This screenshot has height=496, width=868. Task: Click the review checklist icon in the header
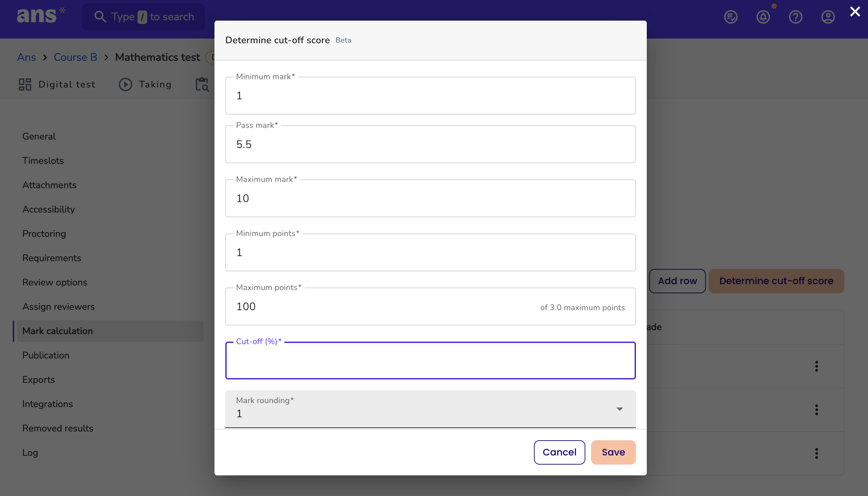pos(730,17)
